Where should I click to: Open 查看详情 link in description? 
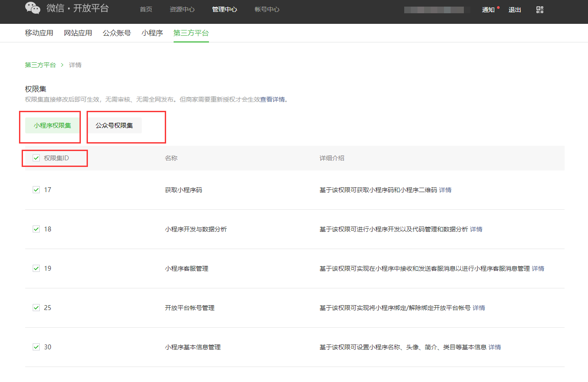pos(272,99)
